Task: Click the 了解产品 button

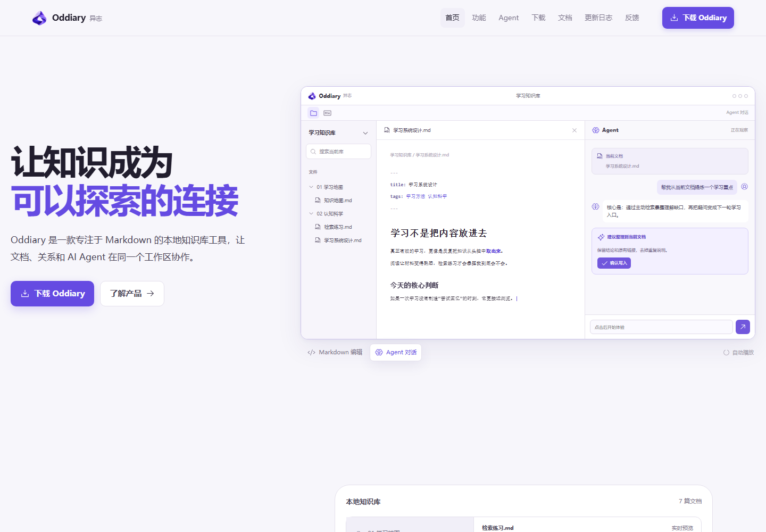Action: (132, 294)
